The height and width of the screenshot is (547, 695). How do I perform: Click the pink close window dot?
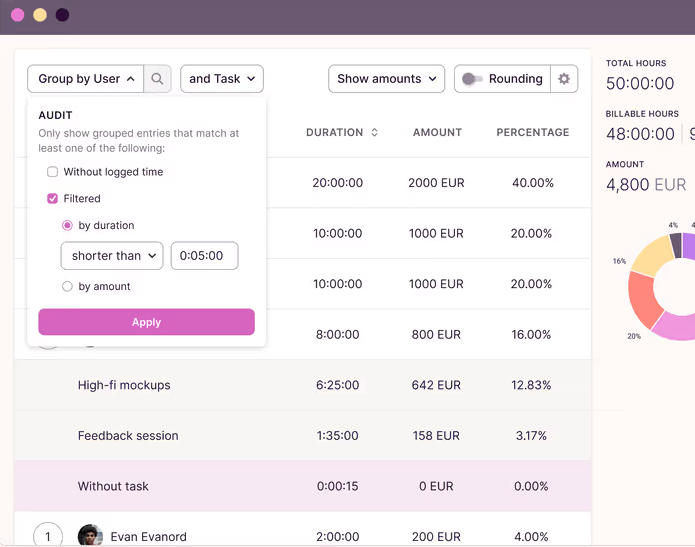click(x=18, y=15)
